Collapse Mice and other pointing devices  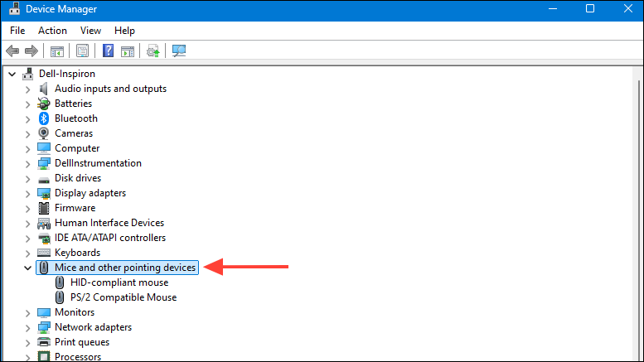point(27,268)
